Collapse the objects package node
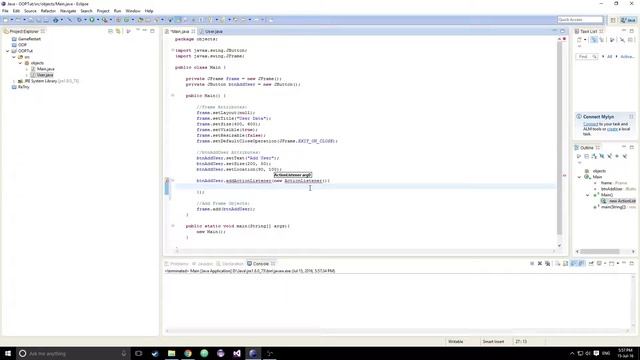The width and height of the screenshot is (640, 360). pos(20,63)
